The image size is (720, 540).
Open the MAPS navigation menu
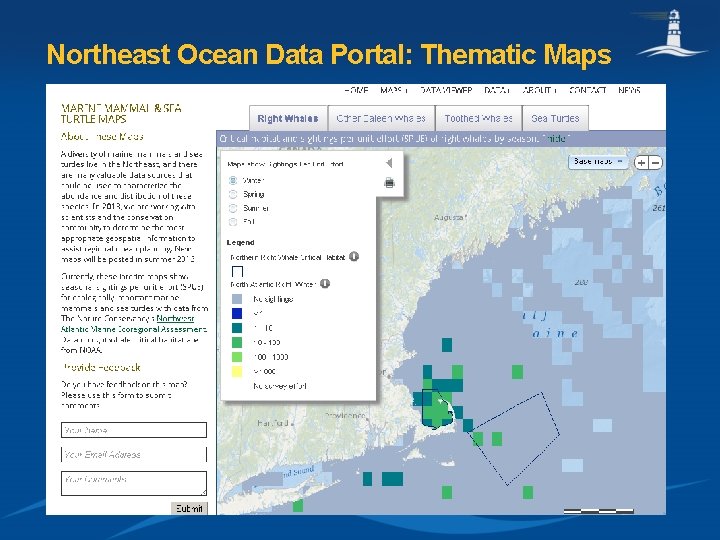tap(394, 90)
